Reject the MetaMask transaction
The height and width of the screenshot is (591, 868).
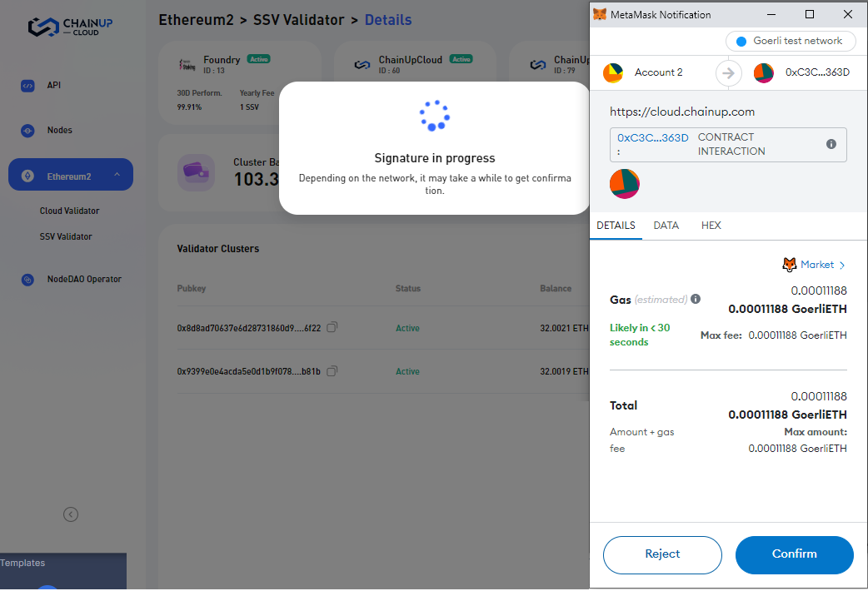(x=662, y=554)
